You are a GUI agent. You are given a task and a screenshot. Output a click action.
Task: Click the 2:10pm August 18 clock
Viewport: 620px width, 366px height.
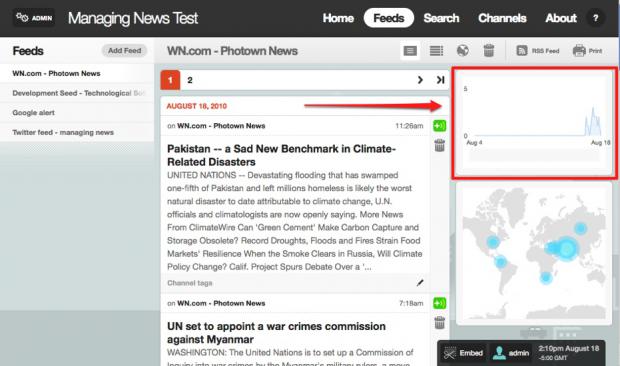569,353
